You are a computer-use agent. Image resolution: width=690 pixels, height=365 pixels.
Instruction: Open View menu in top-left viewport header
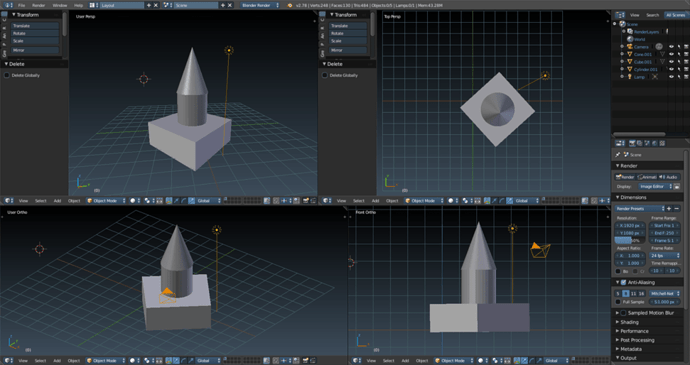click(23, 201)
